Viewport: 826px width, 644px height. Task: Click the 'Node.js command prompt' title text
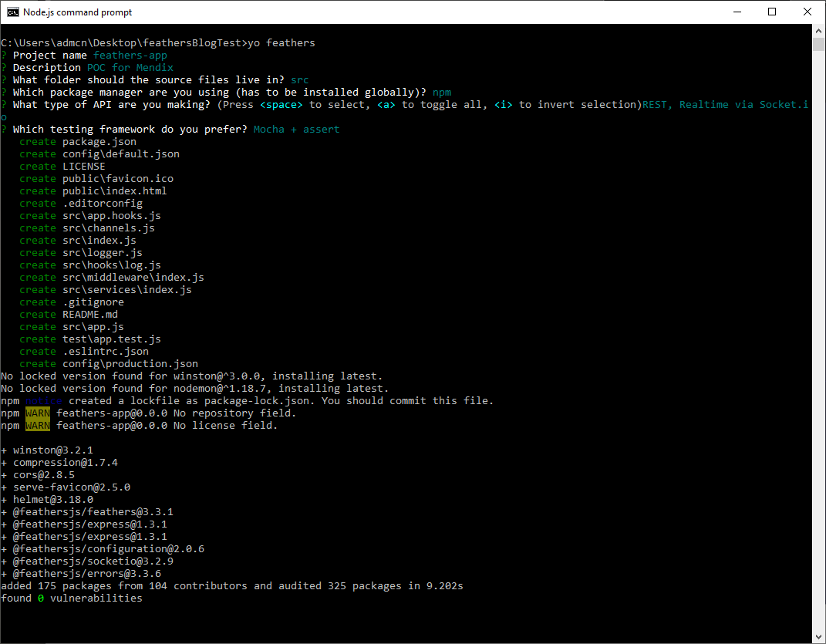coord(77,12)
